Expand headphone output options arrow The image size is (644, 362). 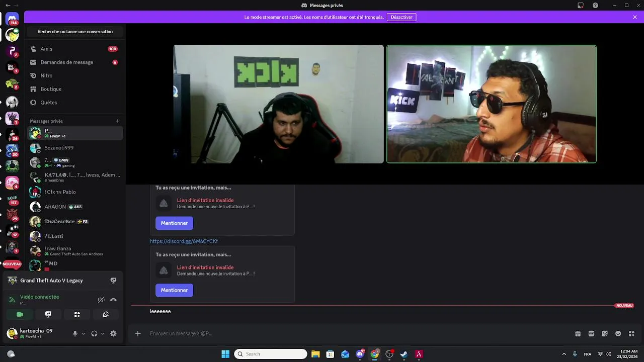[x=103, y=333]
